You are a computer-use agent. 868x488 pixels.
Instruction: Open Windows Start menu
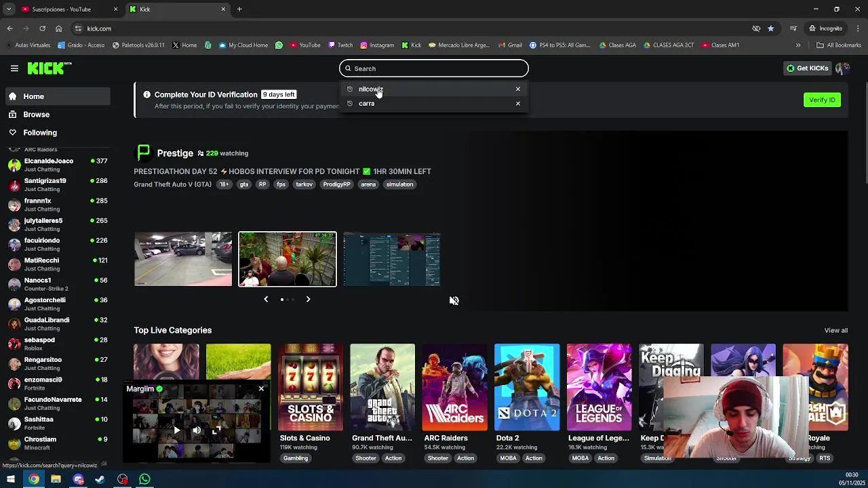pyautogui.click(x=10, y=479)
